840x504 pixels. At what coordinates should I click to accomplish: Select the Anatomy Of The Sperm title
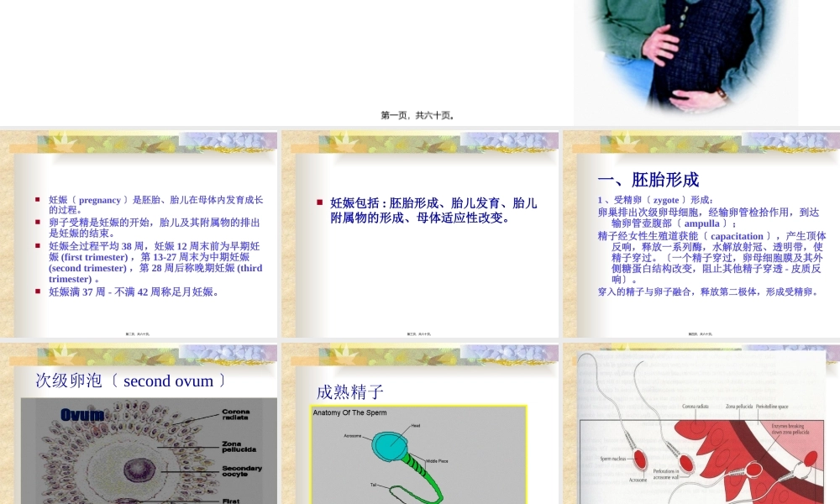(350, 413)
